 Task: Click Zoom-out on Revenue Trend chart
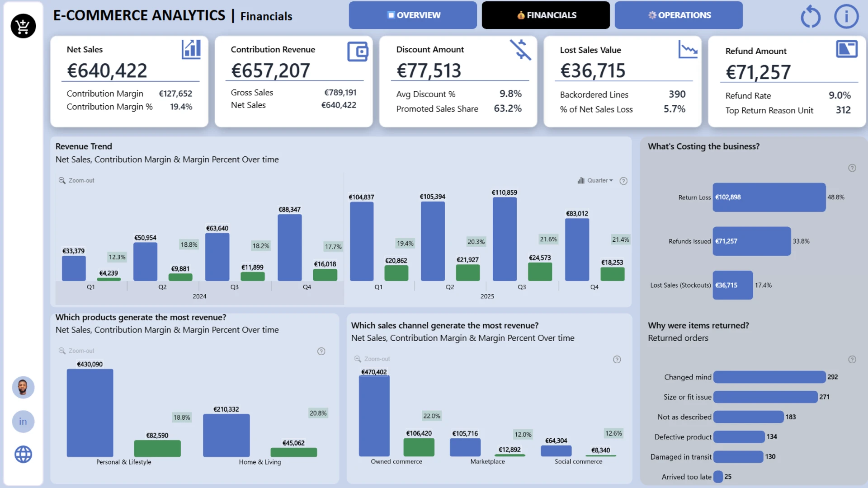76,180
